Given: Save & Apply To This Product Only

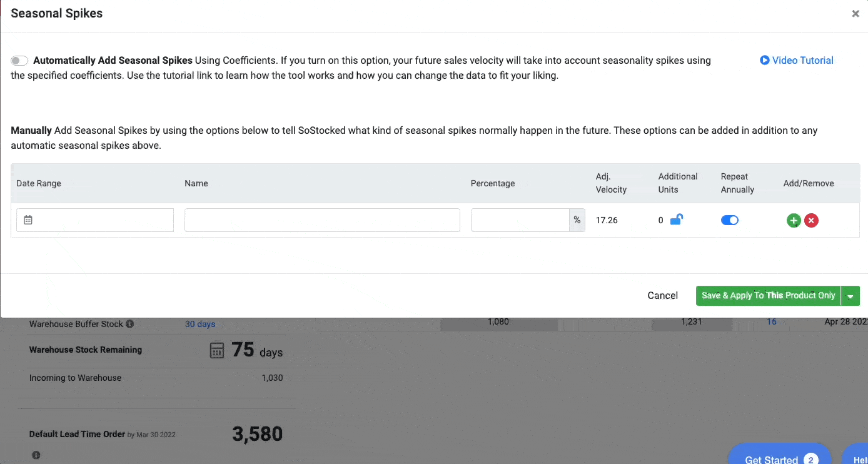Looking at the screenshot, I should pos(768,295).
